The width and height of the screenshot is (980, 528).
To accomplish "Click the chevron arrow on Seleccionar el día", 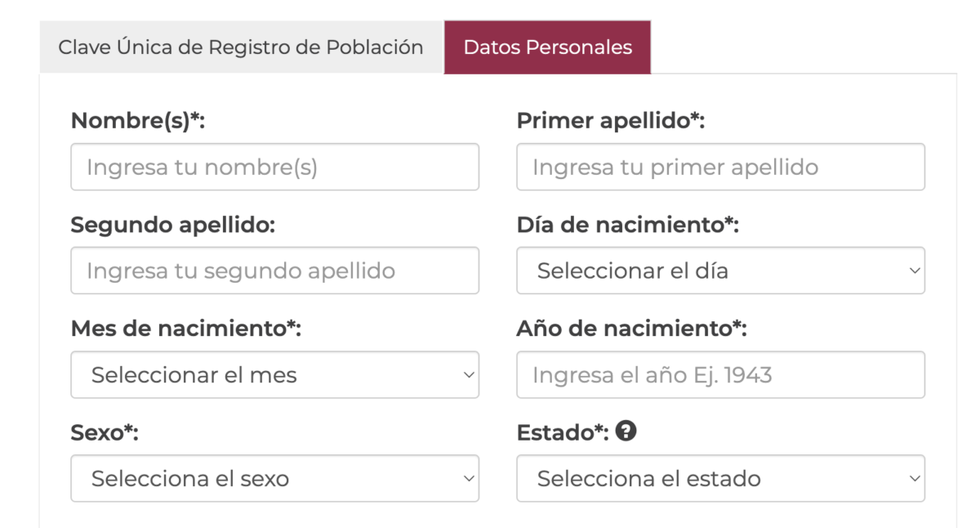I will (x=915, y=271).
